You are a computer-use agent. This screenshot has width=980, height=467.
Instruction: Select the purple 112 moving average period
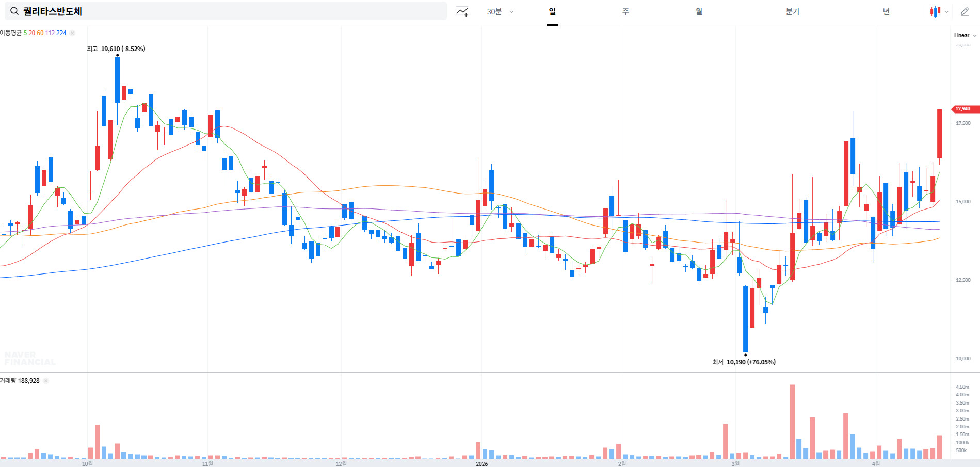(50, 33)
